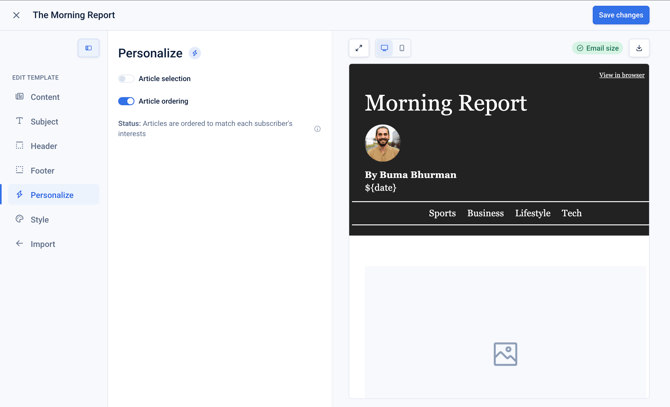Screen dimensions: 670x407
Task: Disable the Article ordering toggle
Action: click(126, 101)
